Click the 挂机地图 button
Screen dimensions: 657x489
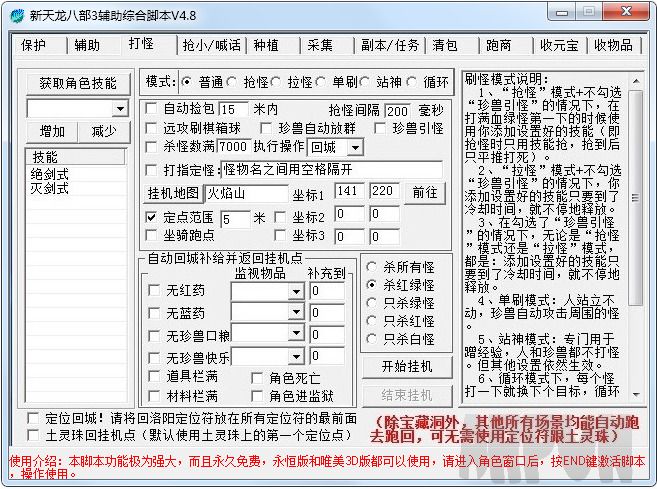[x=173, y=193]
